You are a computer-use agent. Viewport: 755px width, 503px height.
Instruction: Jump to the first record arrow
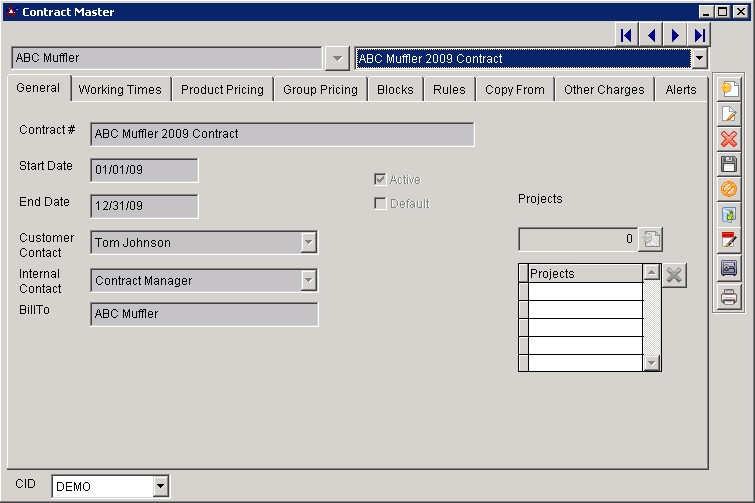(x=627, y=35)
